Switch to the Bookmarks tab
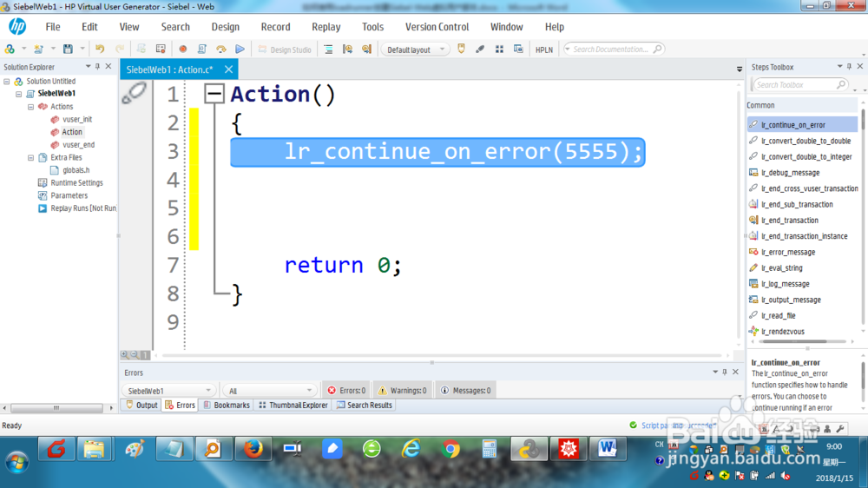The width and height of the screenshot is (868, 488). [227, 406]
